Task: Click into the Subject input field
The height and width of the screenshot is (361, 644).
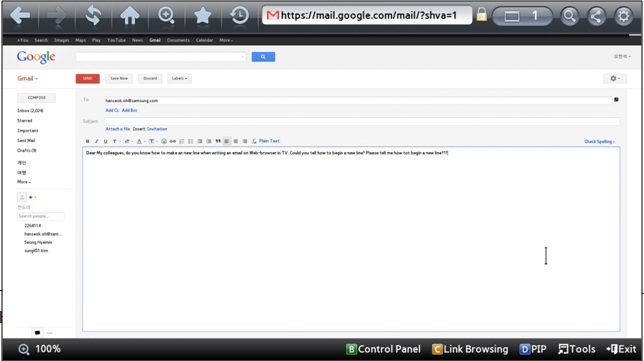Action: tap(361, 121)
